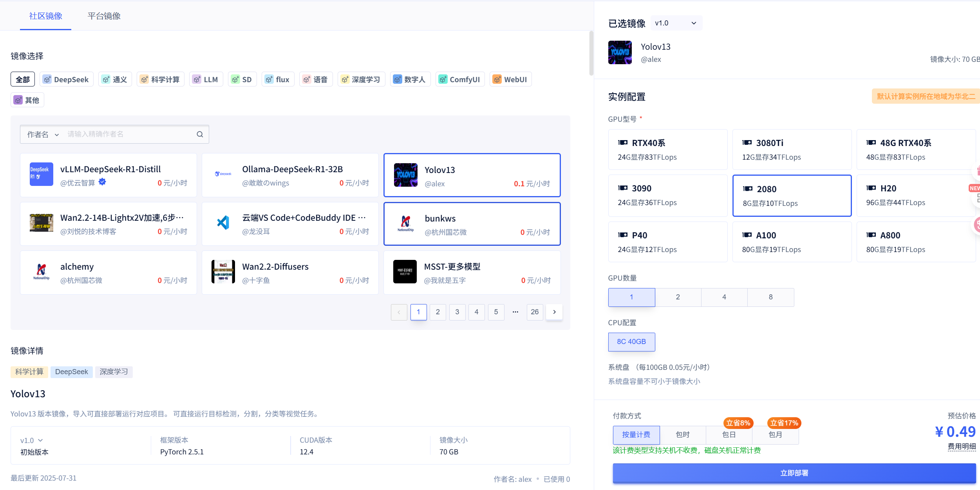Image resolution: width=980 pixels, height=490 pixels.
Task: Select GPU count 1
Action: coord(631,297)
